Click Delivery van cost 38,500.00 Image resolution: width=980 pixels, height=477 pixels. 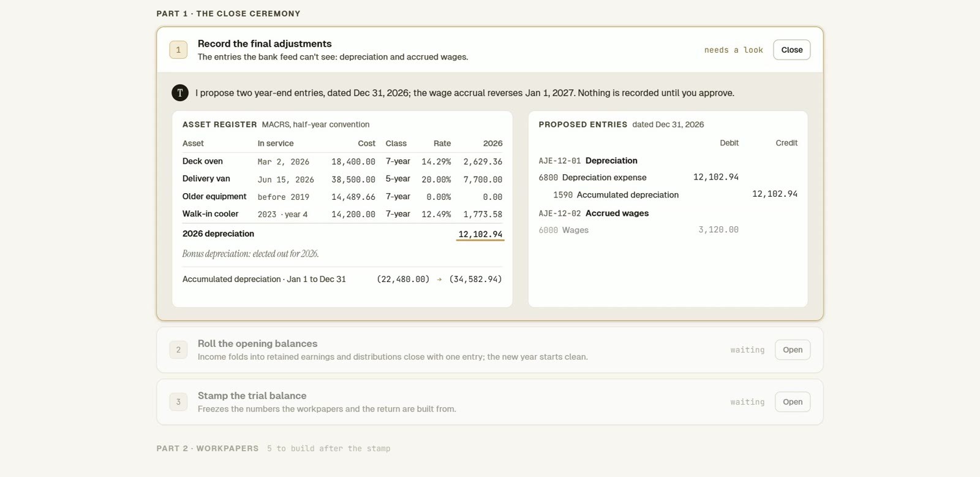pyautogui.click(x=353, y=180)
